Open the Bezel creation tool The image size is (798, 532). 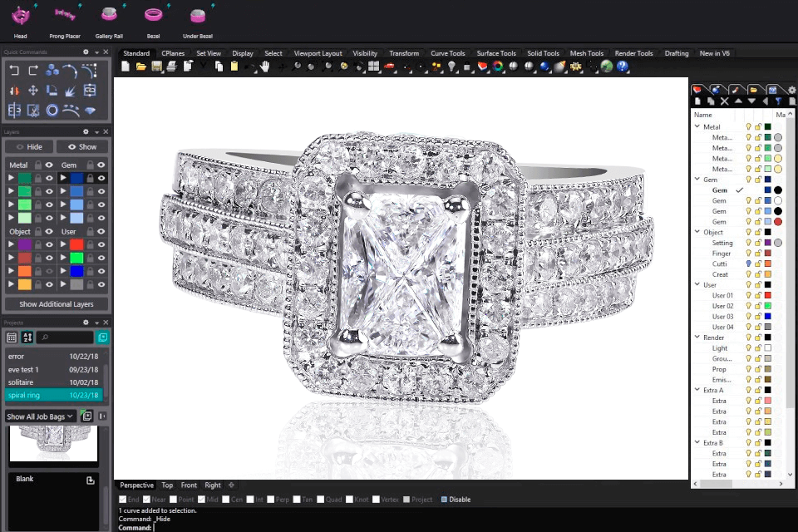(153, 14)
